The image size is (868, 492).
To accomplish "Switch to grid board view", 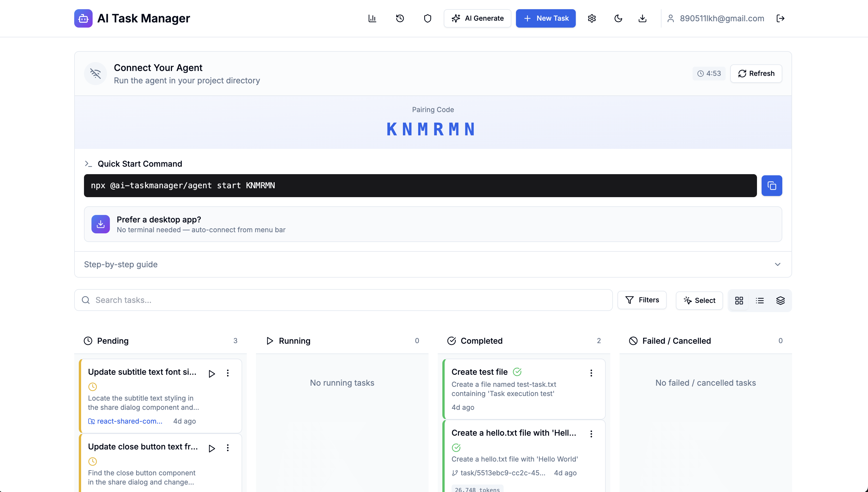I will click(739, 300).
